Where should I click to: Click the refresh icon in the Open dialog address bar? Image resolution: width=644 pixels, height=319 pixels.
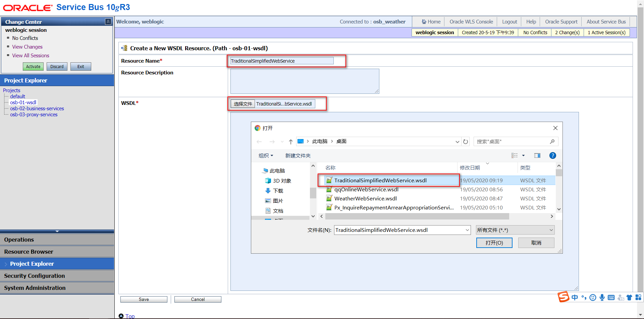(x=466, y=141)
